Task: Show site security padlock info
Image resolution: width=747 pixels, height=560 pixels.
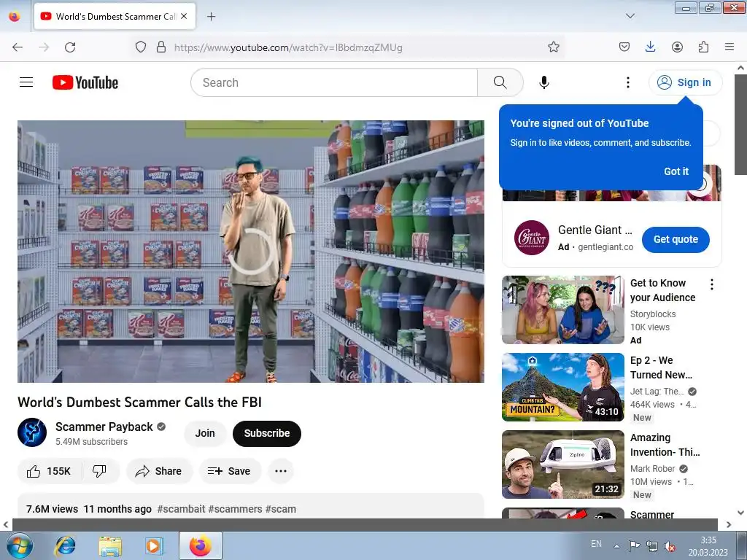Action: (x=161, y=47)
